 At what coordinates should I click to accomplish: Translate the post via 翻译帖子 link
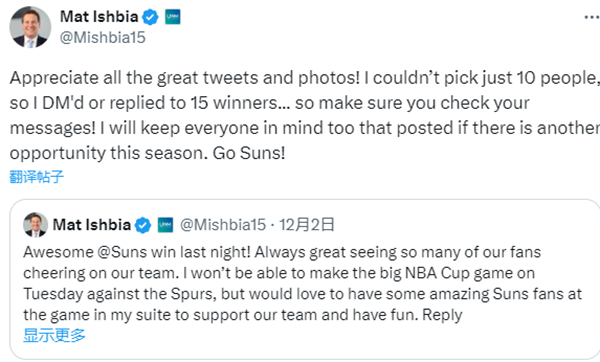36,177
